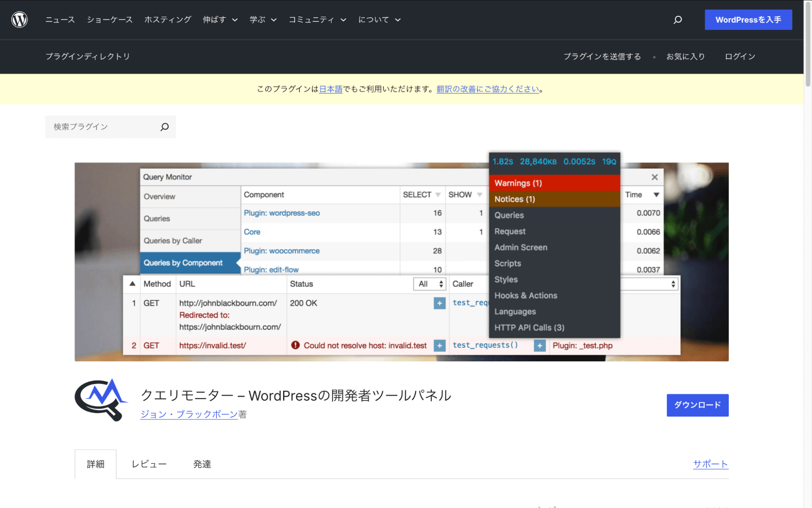The width and height of the screenshot is (812, 508).
Task: Click the magnifier icon in the plugin search box
Action: 164,126
